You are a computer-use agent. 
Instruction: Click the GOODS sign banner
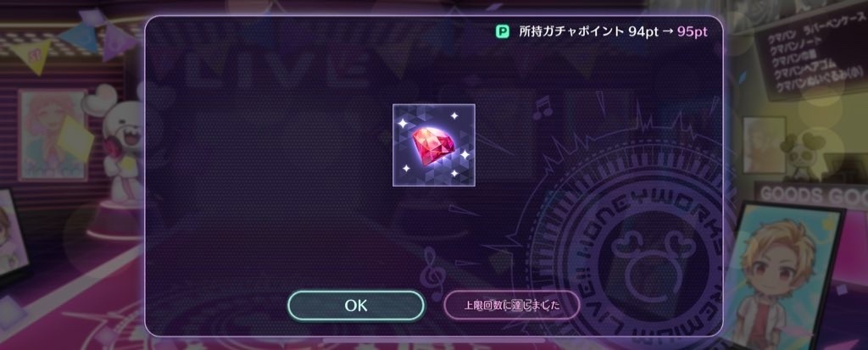812,194
